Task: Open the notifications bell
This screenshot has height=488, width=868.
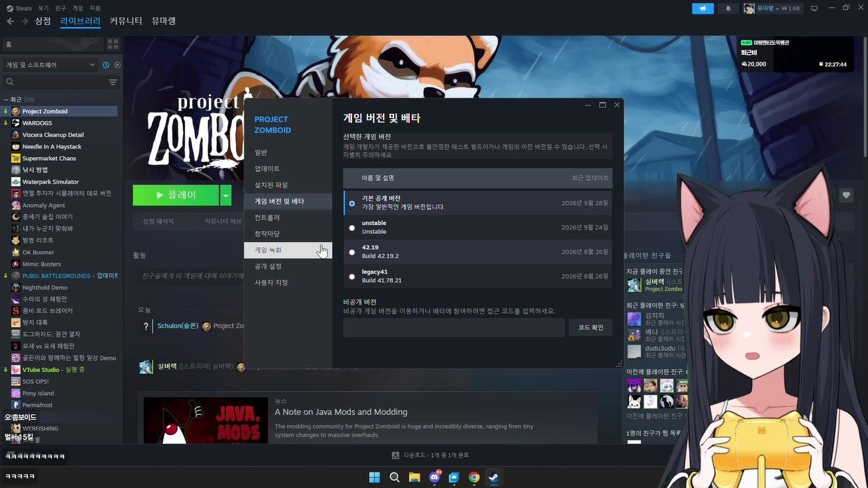Action: click(728, 8)
